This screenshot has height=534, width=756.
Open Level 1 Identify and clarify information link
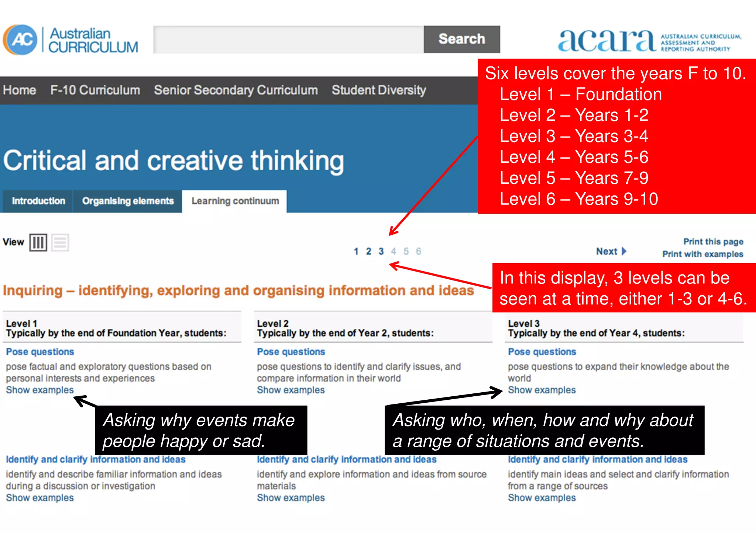point(96,459)
